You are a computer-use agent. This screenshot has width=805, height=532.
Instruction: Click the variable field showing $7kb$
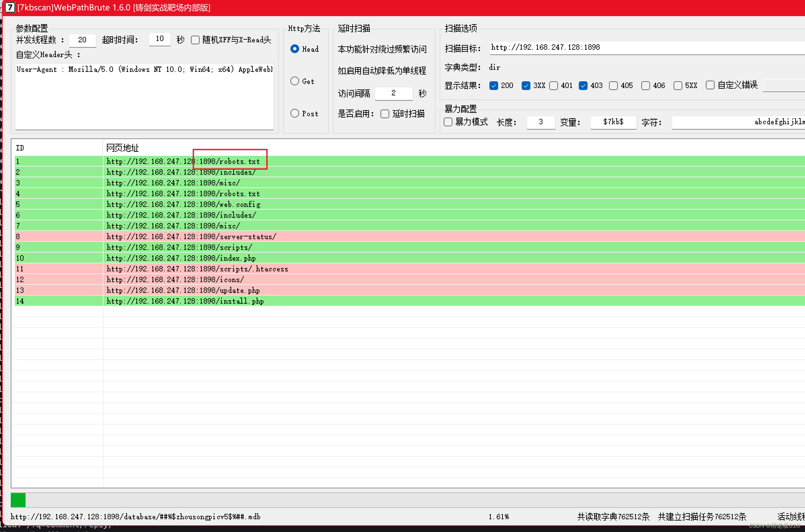pyautogui.click(x=613, y=122)
